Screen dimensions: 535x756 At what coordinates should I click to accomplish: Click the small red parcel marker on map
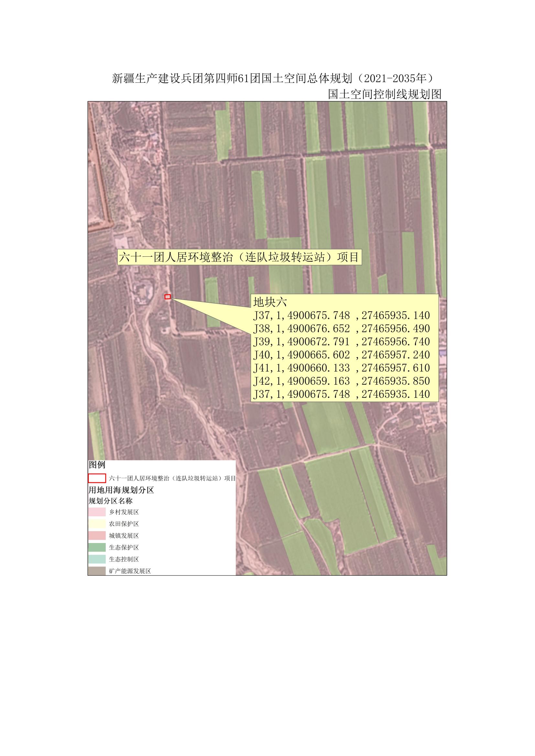[168, 297]
